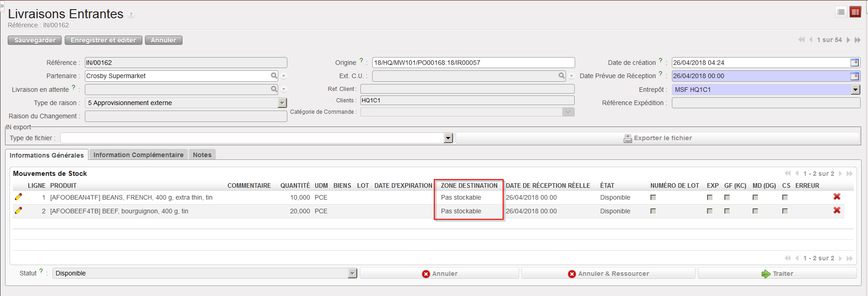Image resolution: width=868 pixels, height=296 pixels.
Task: Expand the Statut dropdown showing Disponible
Action: click(352, 273)
